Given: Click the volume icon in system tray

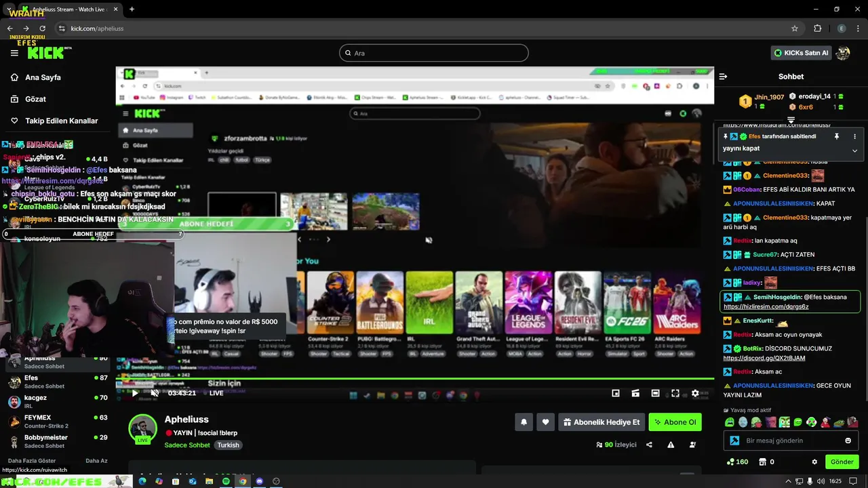Looking at the screenshot, I should [x=821, y=481].
